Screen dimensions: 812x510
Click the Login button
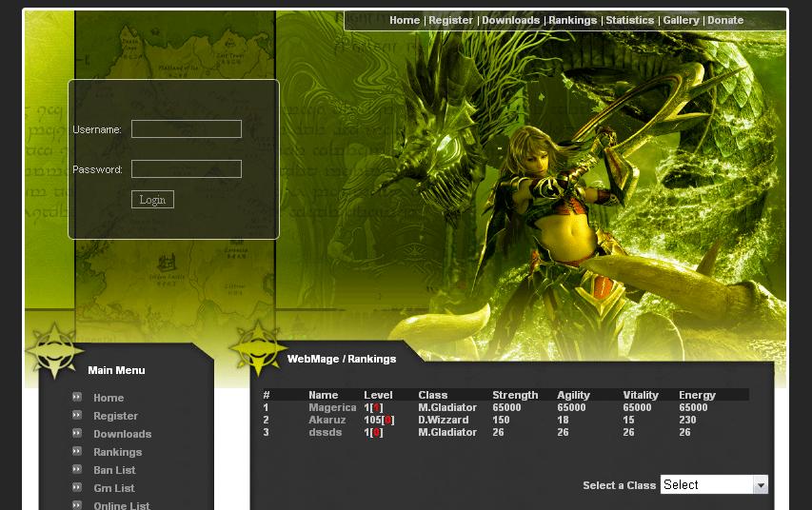(152, 200)
